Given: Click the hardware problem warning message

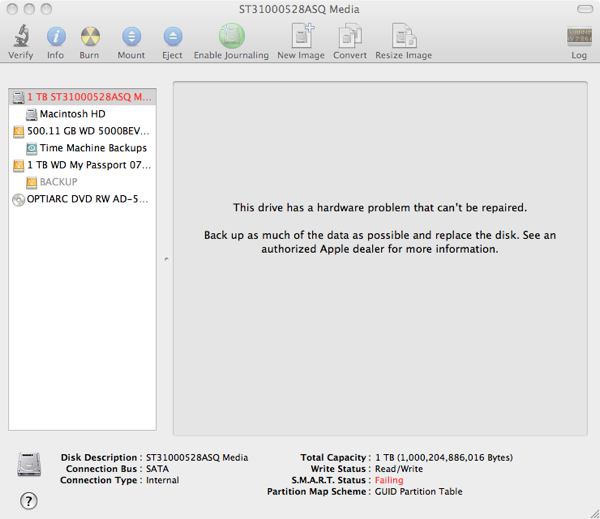Looking at the screenshot, I should coord(380,207).
